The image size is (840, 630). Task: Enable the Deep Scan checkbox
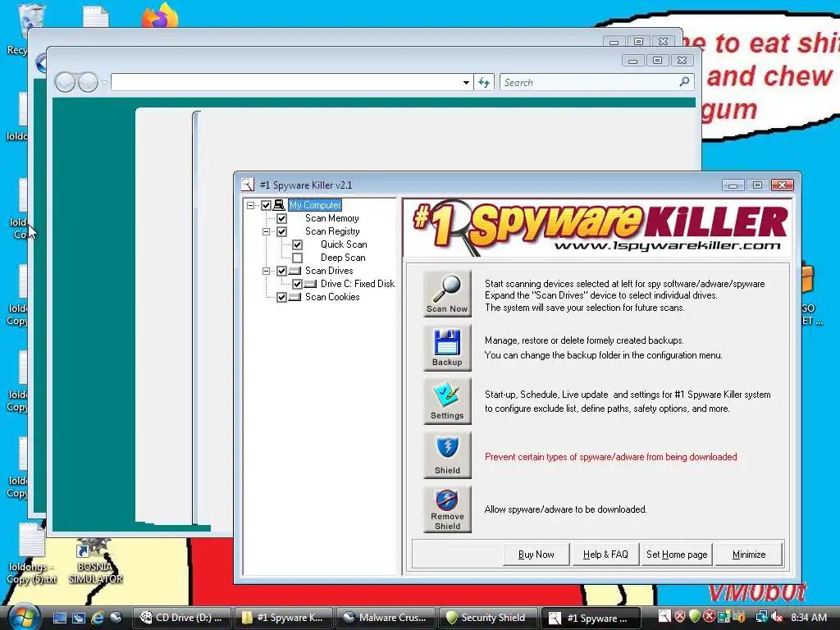[x=297, y=258]
